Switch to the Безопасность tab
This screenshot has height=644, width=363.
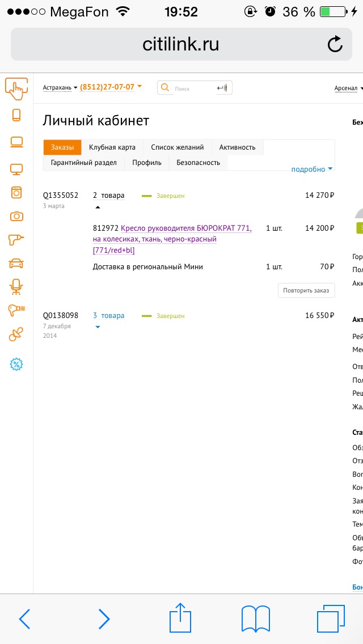(x=198, y=163)
